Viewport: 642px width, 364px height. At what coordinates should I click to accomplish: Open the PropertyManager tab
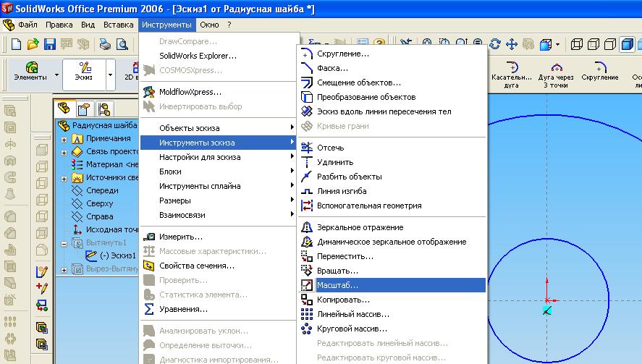pos(84,109)
